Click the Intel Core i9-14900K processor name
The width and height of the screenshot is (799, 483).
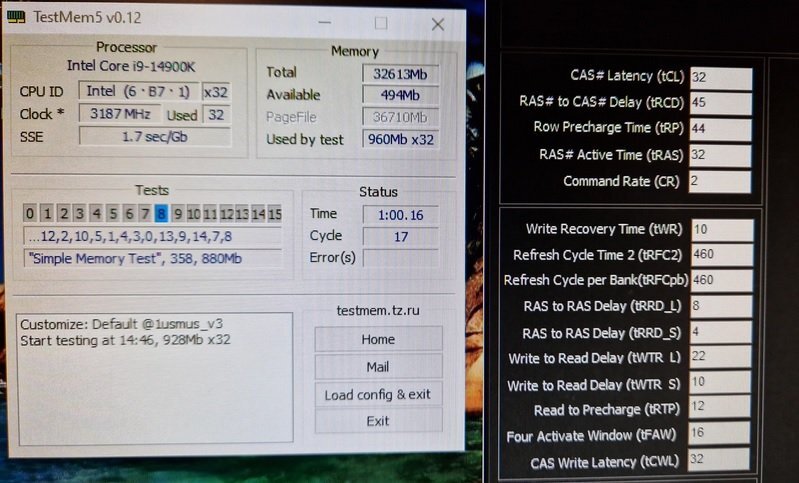point(131,66)
